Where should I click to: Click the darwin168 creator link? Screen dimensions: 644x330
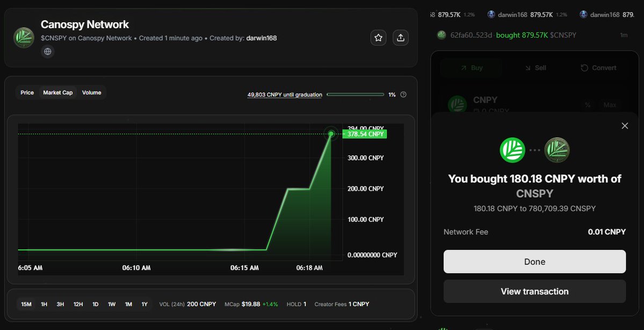(x=262, y=38)
